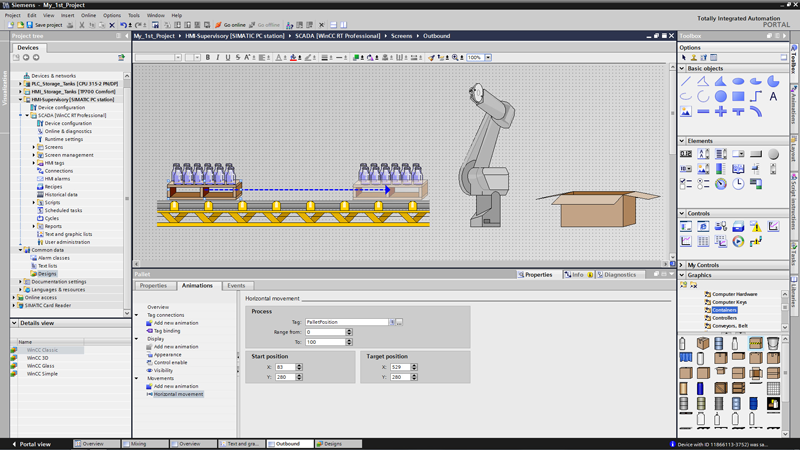The height and width of the screenshot is (450, 800).
Task: Select WinCC Glass in Details view
Action: [x=40, y=366]
